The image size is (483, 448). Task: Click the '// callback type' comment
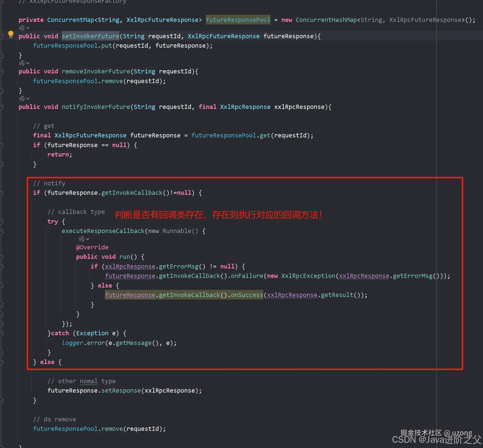tap(76, 212)
